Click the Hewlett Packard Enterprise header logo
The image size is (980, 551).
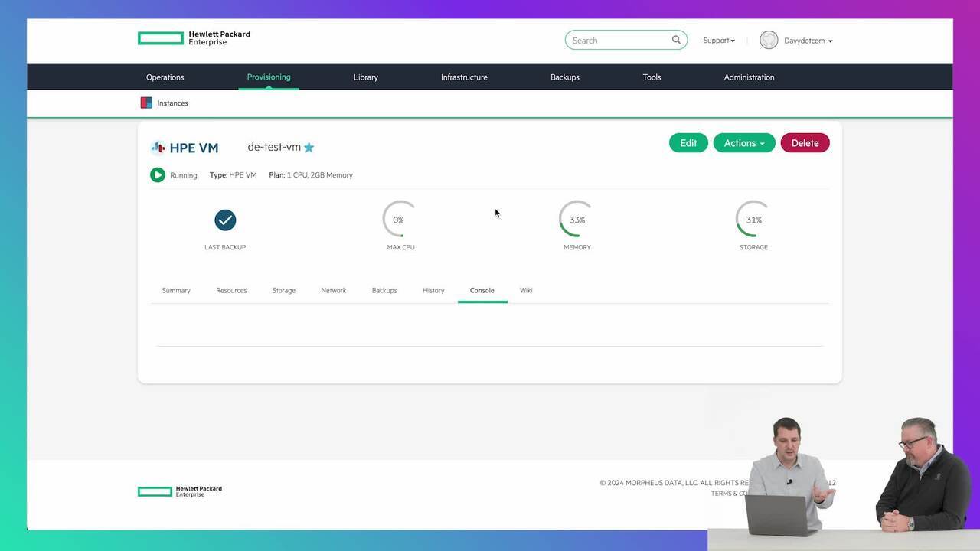coord(194,38)
